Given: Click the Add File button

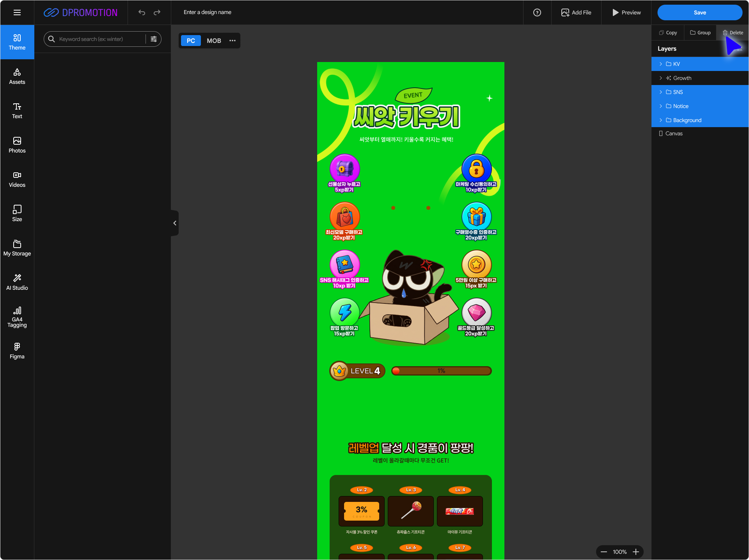Looking at the screenshot, I should click(576, 12).
